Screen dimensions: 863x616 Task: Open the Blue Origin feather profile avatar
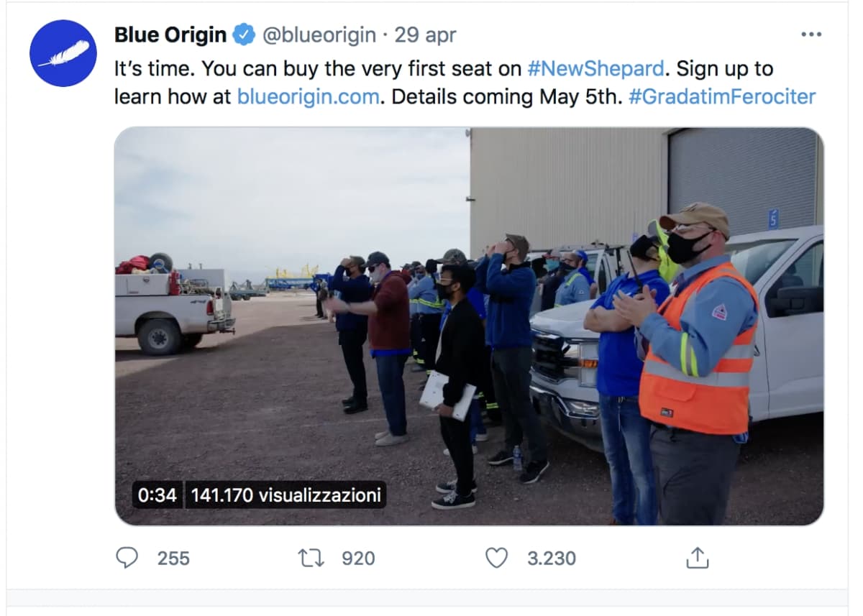tap(63, 53)
